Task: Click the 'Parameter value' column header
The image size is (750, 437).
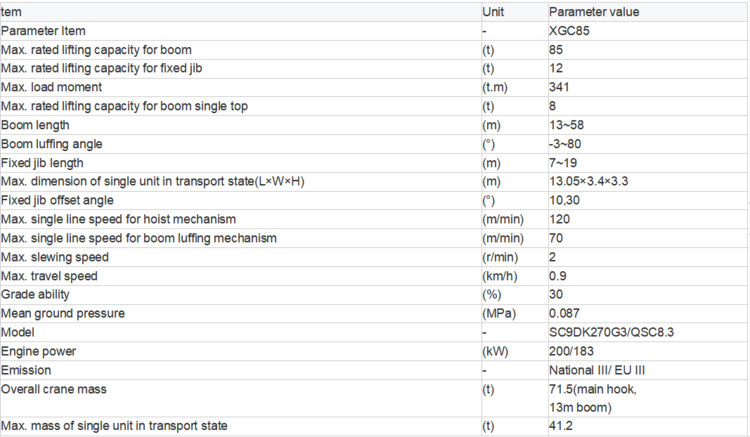Action: pyautogui.click(x=594, y=12)
